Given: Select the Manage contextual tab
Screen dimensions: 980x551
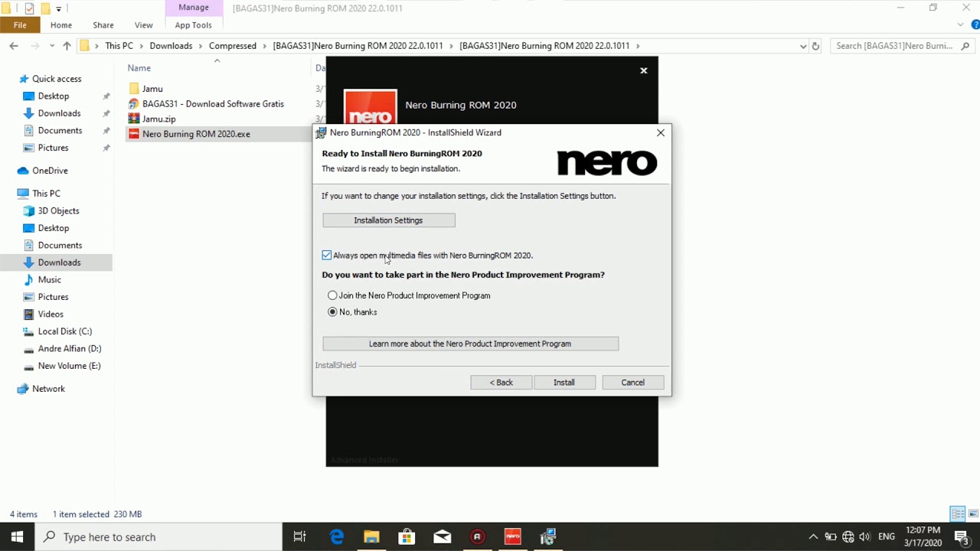Looking at the screenshot, I should pos(194,8).
